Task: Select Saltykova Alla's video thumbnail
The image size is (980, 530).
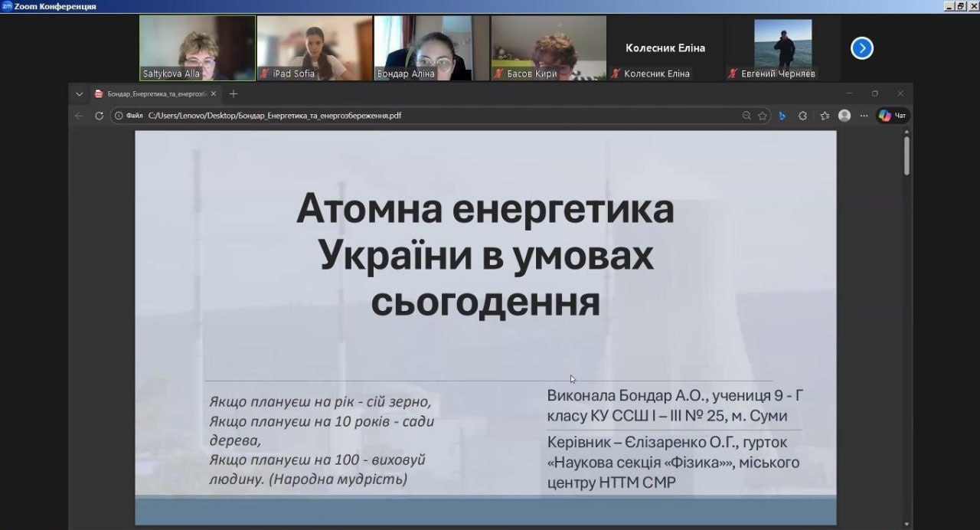Action: (197, 47)
